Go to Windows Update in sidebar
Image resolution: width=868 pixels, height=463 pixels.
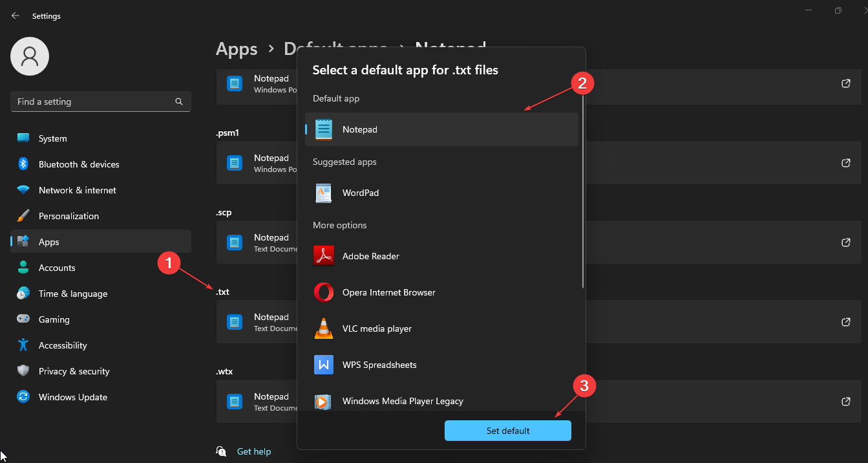(x=72, y=397)
